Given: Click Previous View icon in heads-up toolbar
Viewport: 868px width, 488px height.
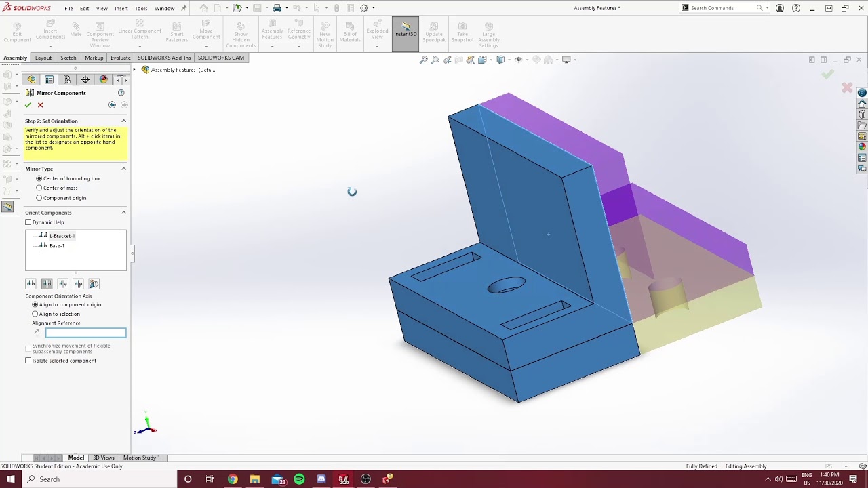Looking at the screenshot, I should click(447, 60).
